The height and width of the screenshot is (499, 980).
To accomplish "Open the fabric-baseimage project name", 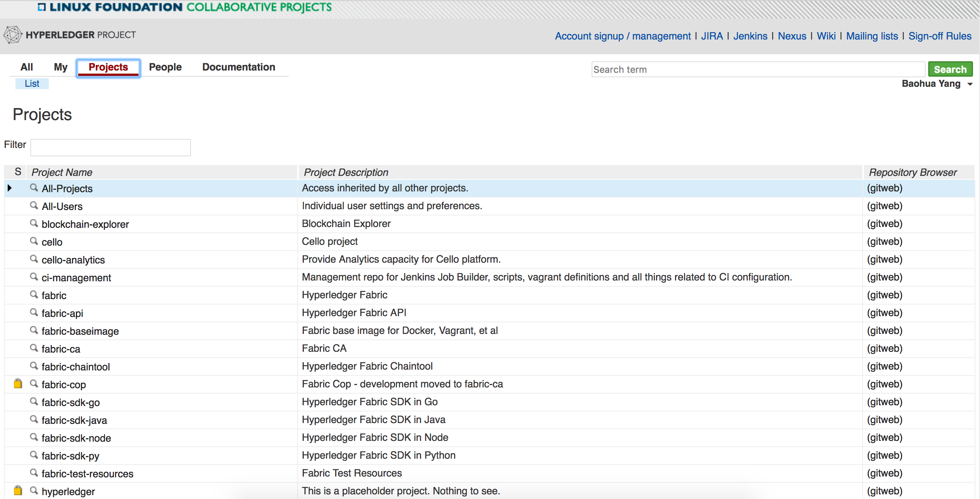I will pyautogui.click(x=80, y=331).
